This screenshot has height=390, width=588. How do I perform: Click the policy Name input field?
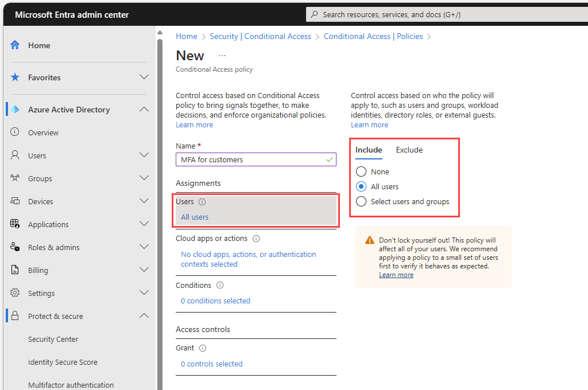(256, 159)
